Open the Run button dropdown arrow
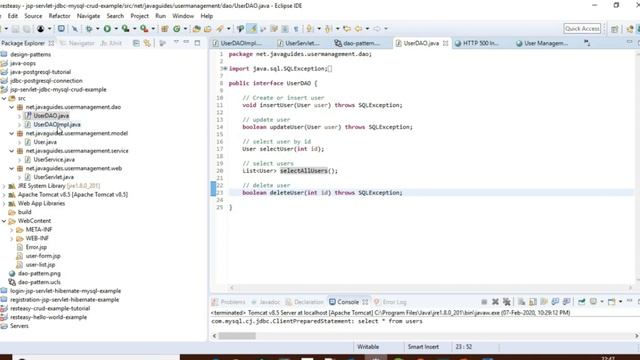Screen dimensions: 640x360 click(116, 29)
